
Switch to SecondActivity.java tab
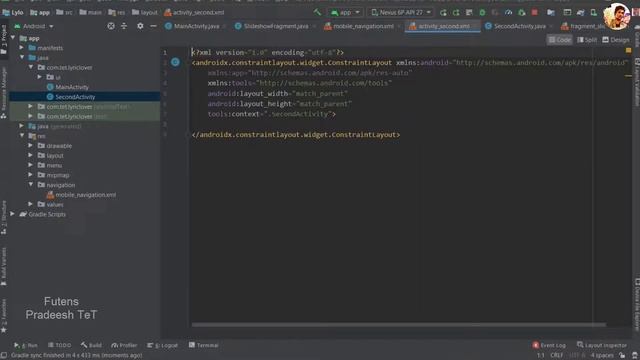pyautogui.click(x=519, y=26)
